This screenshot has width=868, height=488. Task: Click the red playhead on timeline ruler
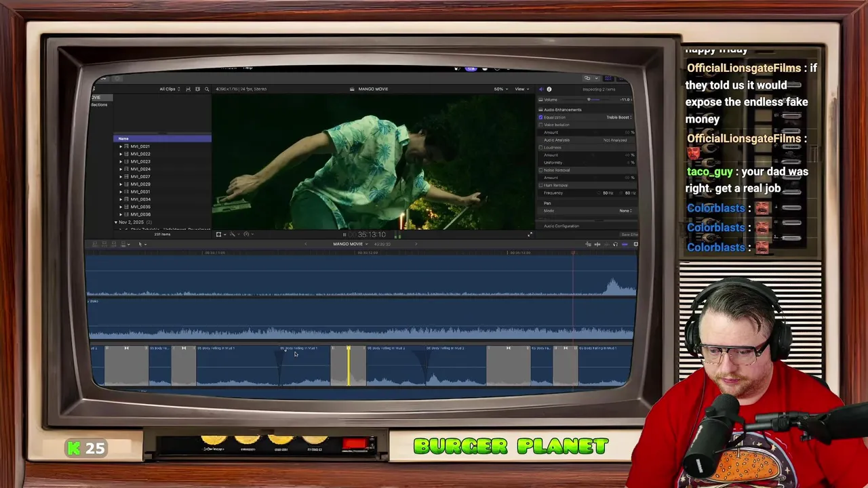(573, 253)
